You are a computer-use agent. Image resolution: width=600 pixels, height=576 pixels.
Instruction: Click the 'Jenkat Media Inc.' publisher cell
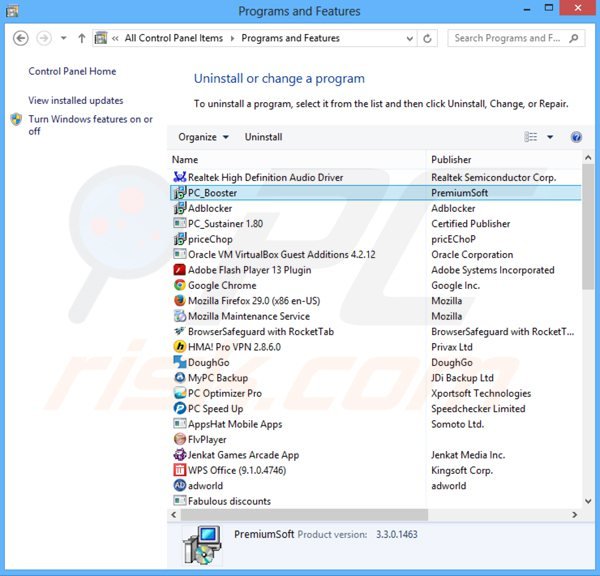468,455
